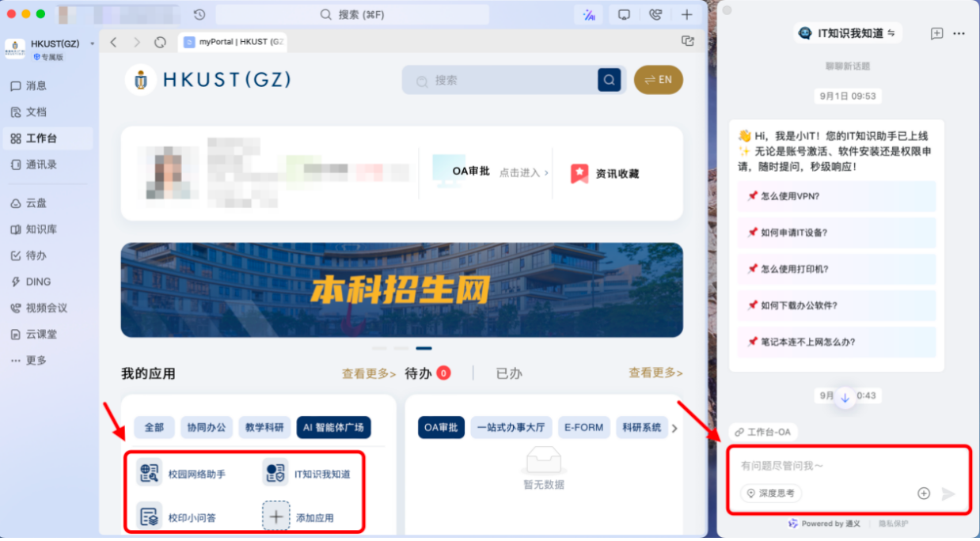
Task: Switch to the 已办 list
Action: (x=509, y=373)
